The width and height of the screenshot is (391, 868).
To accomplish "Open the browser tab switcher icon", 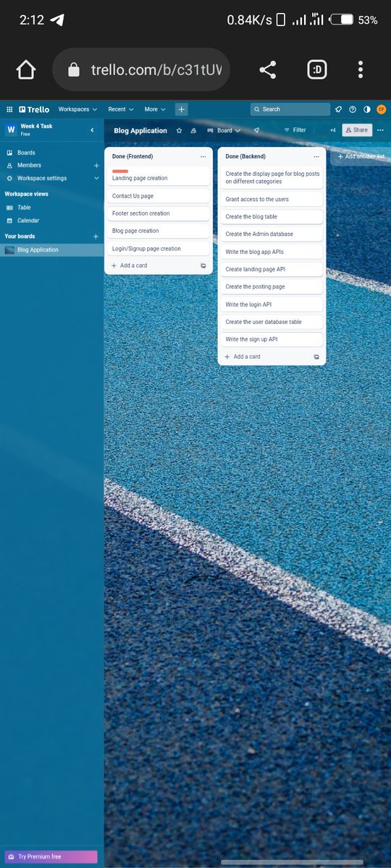I will [317, 69].
